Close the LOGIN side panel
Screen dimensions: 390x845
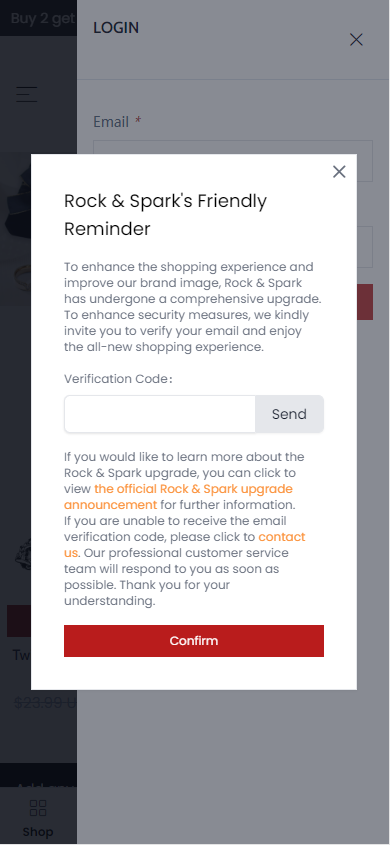pyautogui.click(x=356, y=39)
